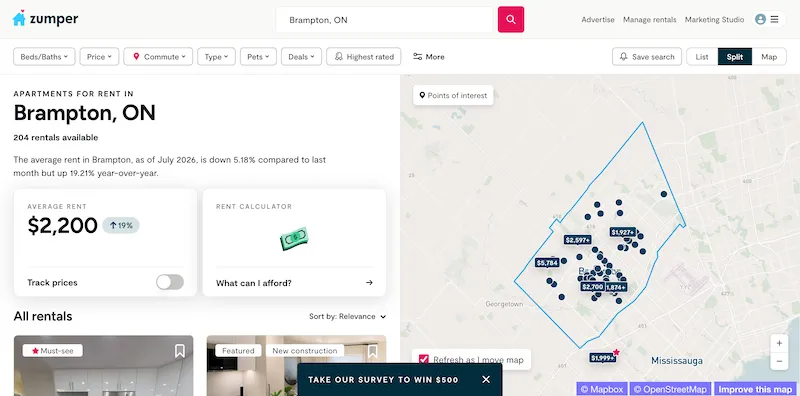The height and width of the screenshot is (396, 800).
Task: Expand the Beds/Baths filter
Action: pyautogui.click(x=44, y=57)
